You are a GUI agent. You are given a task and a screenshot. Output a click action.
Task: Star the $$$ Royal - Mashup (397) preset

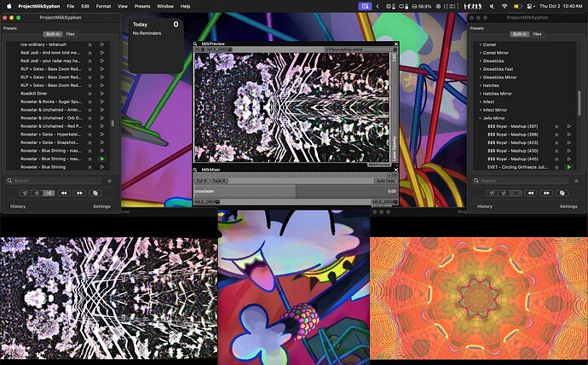pyautogui.click(x=557, y=126)
